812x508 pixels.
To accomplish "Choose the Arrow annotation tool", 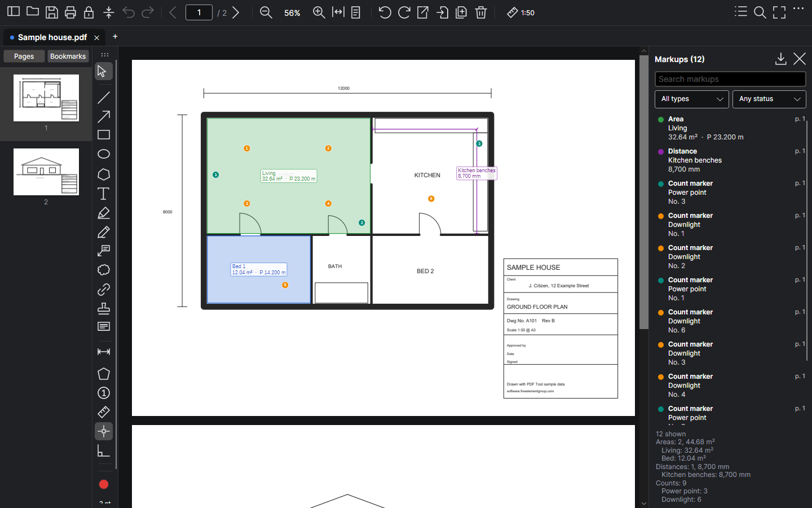I will (x=104, y=117).
